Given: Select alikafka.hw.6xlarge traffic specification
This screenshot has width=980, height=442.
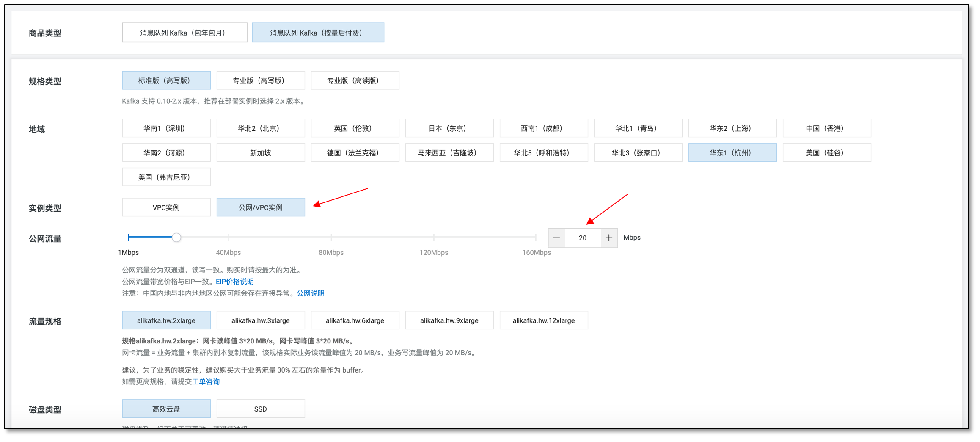Looking at the screenshot, I should click(355, 320).
